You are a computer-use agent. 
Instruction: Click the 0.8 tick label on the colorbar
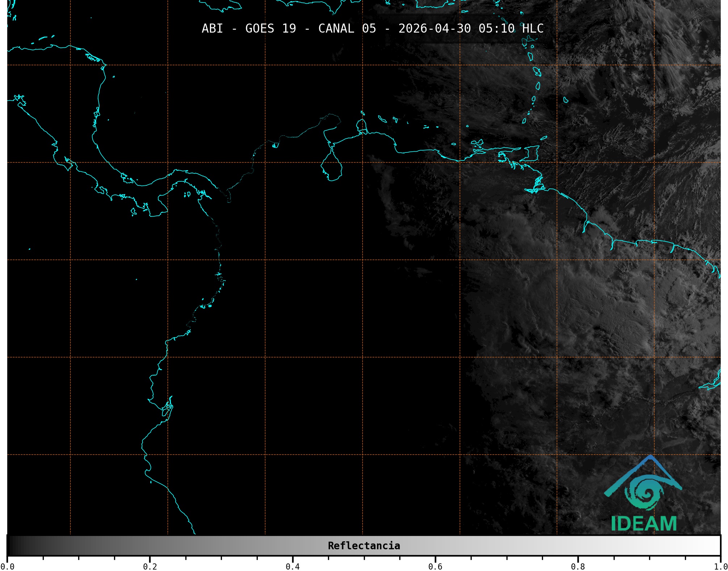(x=578, y=566)
